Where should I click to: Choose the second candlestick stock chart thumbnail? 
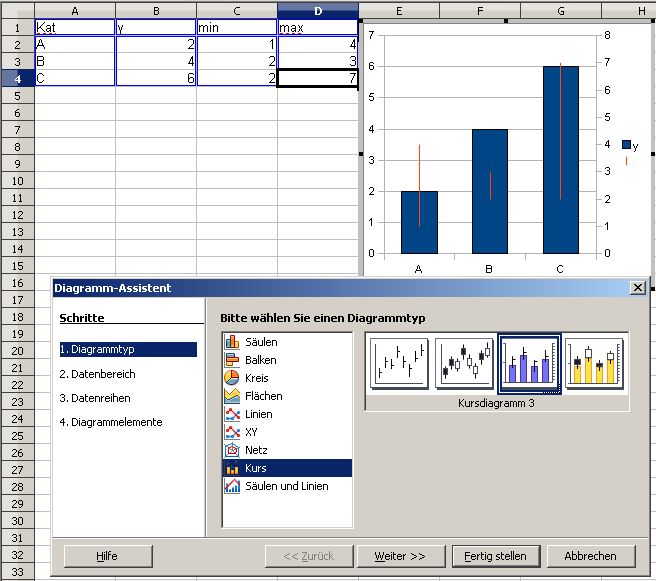pyautogui.click(x=464, y=363)
